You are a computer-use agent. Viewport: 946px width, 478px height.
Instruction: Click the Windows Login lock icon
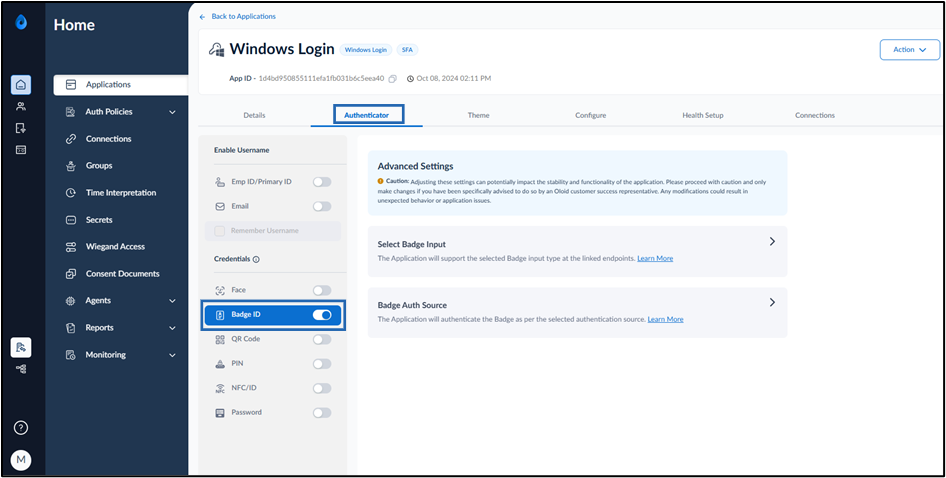tap(217, 49)
